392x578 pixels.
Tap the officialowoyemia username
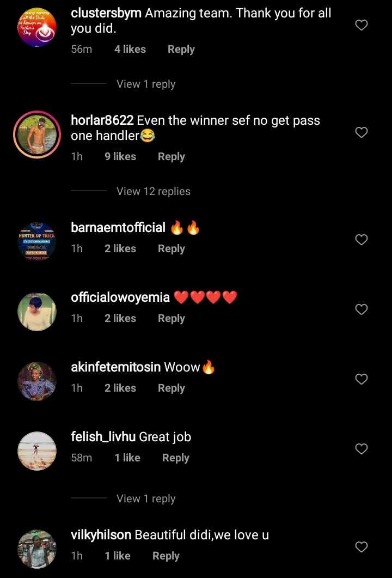pos(120,297)
